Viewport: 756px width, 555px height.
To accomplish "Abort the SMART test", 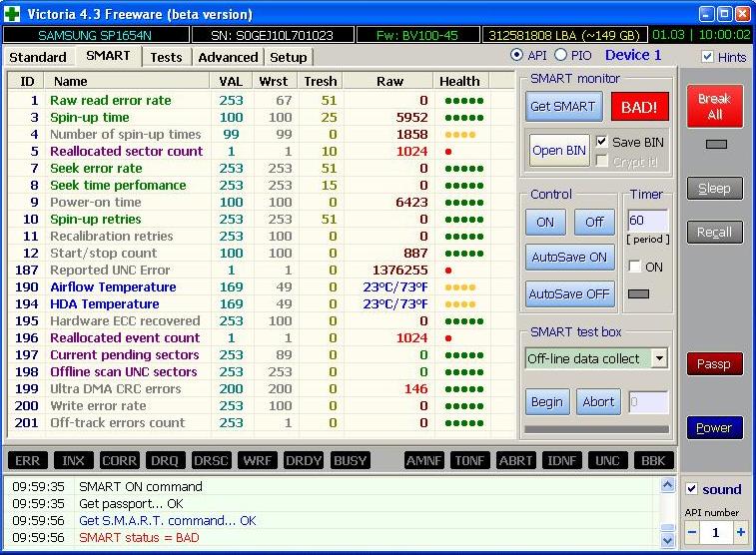I will pyautogui.click(x=598, y=402).
